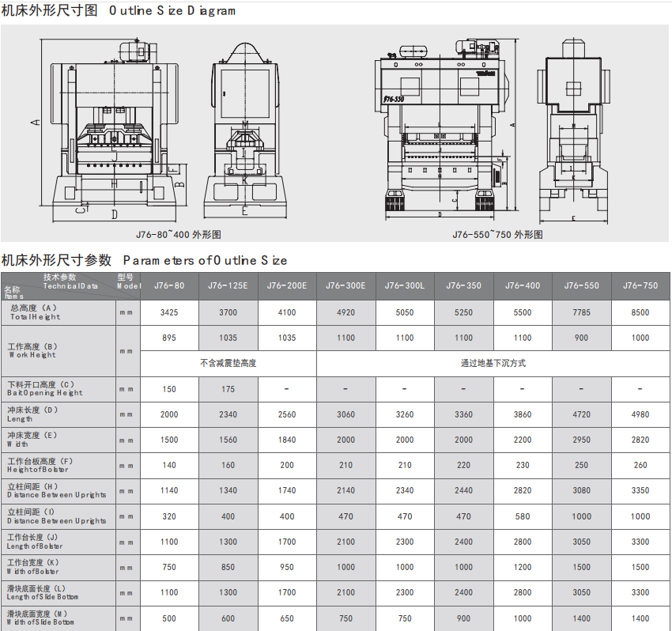Click the width value 2950
672x631 pixels.
coord(582,440)
